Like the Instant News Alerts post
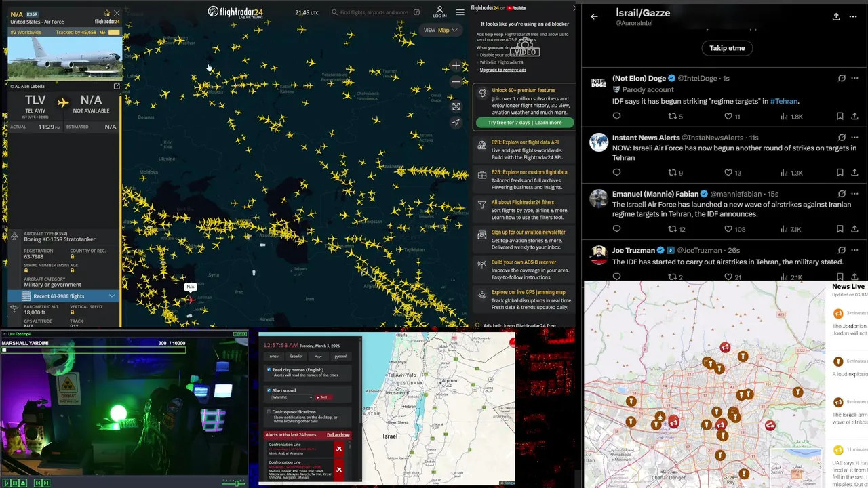The width and height of the screenshot is (868, 488). click(x=728, y=173)
